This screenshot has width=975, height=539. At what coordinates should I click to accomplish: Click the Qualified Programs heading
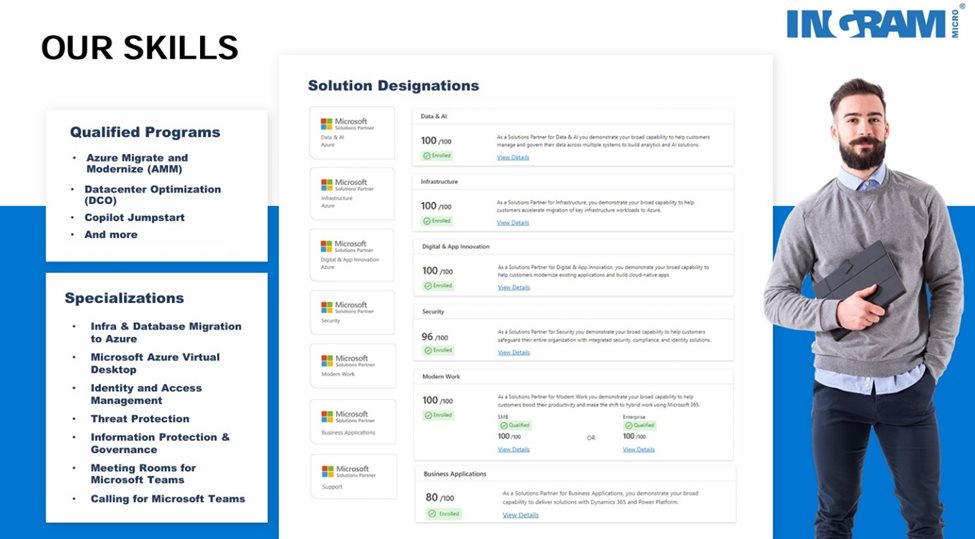(x=145, y=132)
